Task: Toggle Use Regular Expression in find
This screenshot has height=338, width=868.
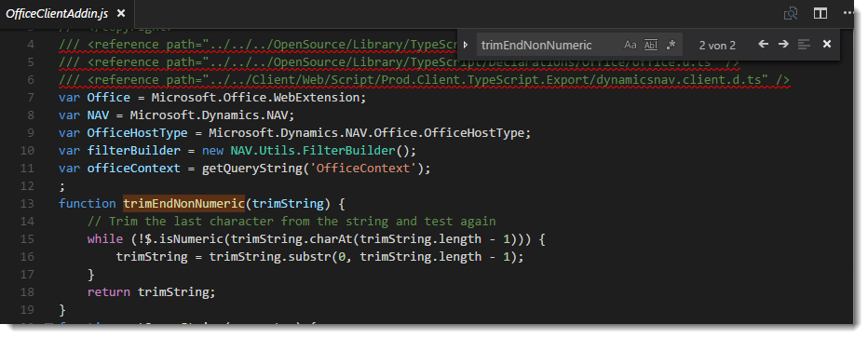Action: coord(671,45)
